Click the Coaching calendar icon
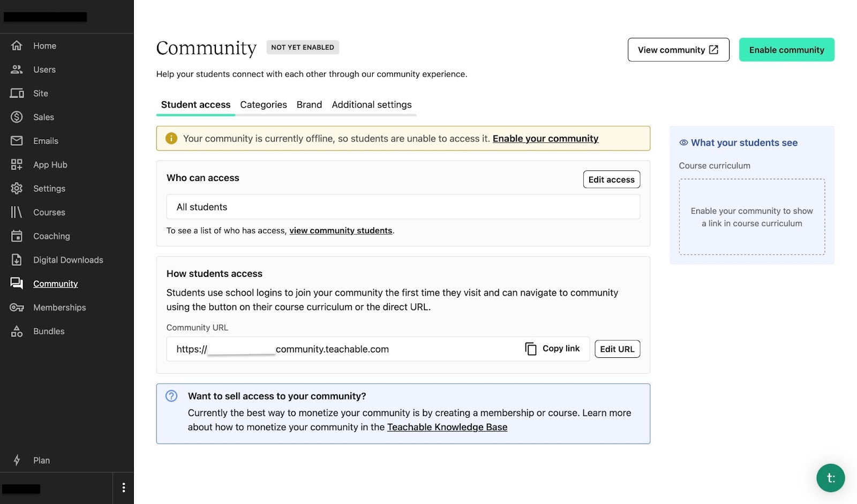The image size is (857, 504). click(17, 236)
